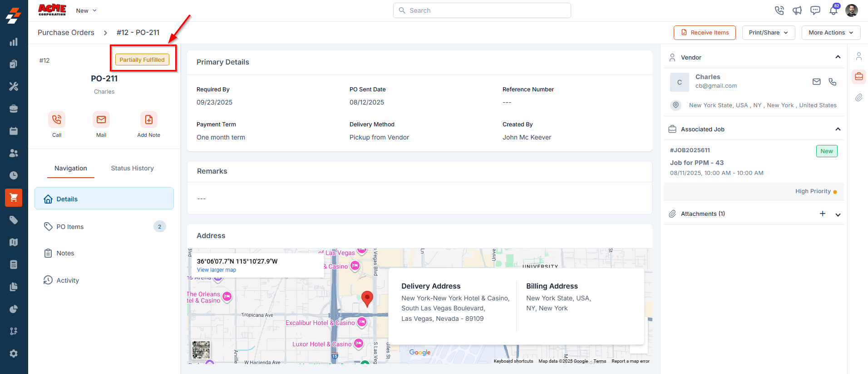Screen dimensions: 868x374
Task: Click Keyboard shortcuts on the map
Action: 513,361
